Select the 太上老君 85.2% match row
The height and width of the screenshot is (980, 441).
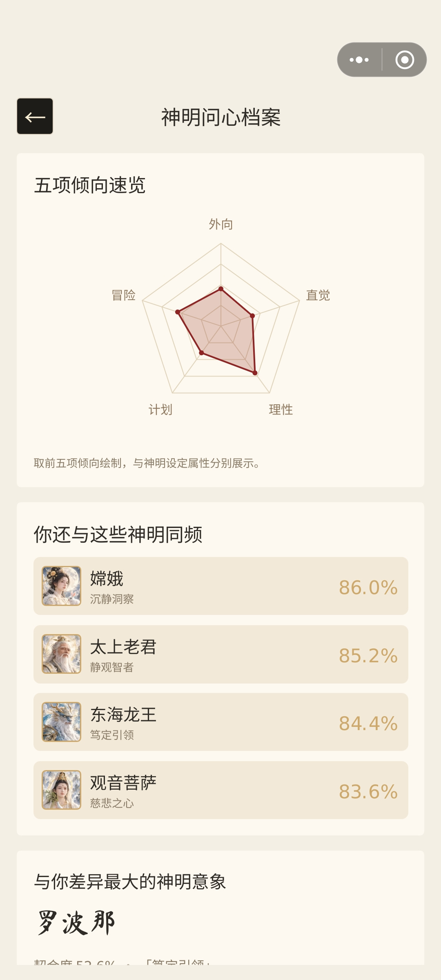221,654
